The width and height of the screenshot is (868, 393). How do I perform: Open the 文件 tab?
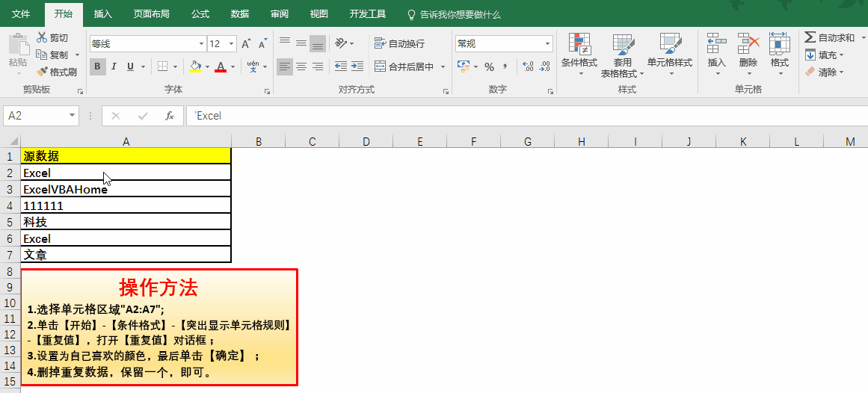tap(21, 14)
